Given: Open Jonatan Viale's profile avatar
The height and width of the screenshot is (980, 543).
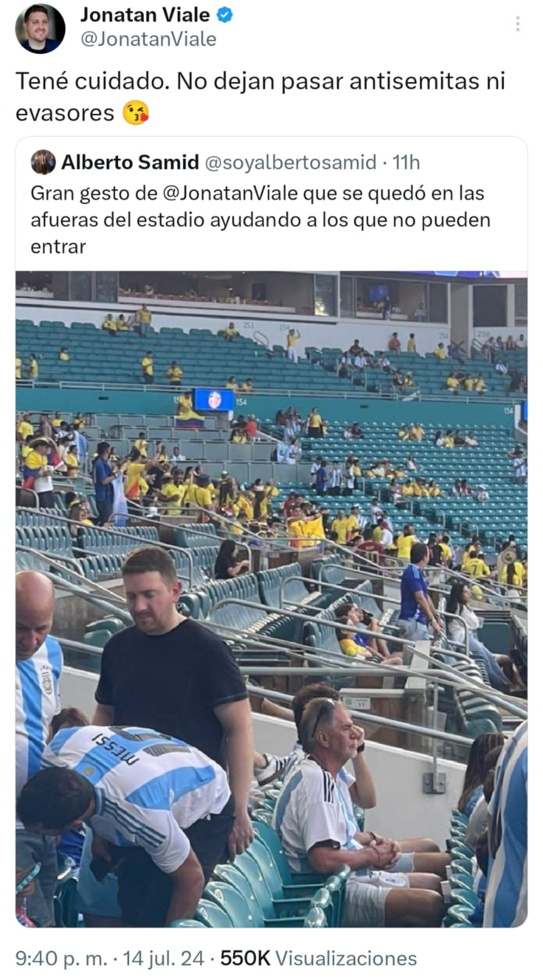Looking at the screenshot, I should click(x=40, y=29).
